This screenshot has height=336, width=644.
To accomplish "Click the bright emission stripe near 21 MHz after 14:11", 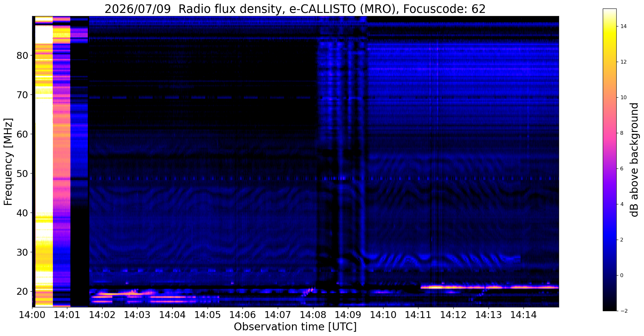I will [x=490, y=287].
